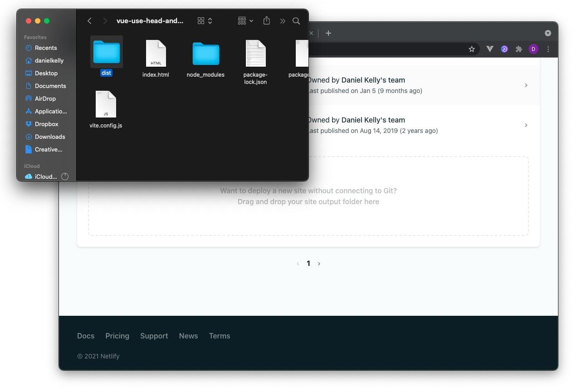This screenshot has height=392, width=587.
Task: Open Finder search magnifier
Action: point(296,21)
